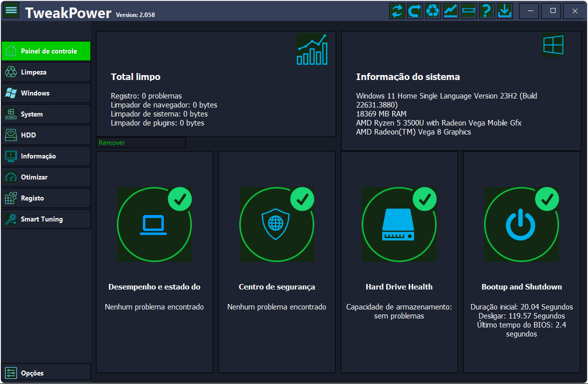
Task: Open Opções at the bottom of the sidebar
Action: [46, 373]
